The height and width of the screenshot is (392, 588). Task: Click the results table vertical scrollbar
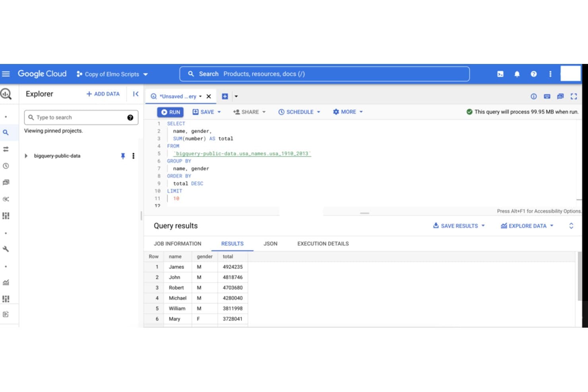click(x=580, y=276)
